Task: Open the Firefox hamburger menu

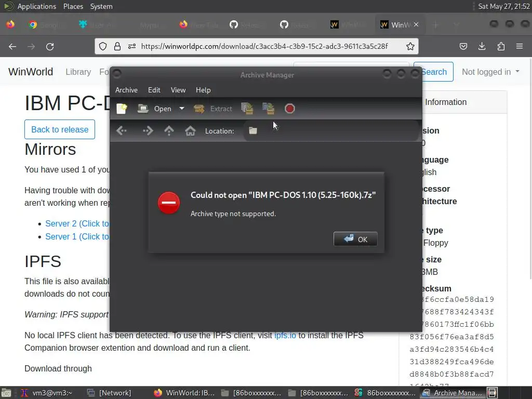Action: pyautogui.click(x=520, y=46)
